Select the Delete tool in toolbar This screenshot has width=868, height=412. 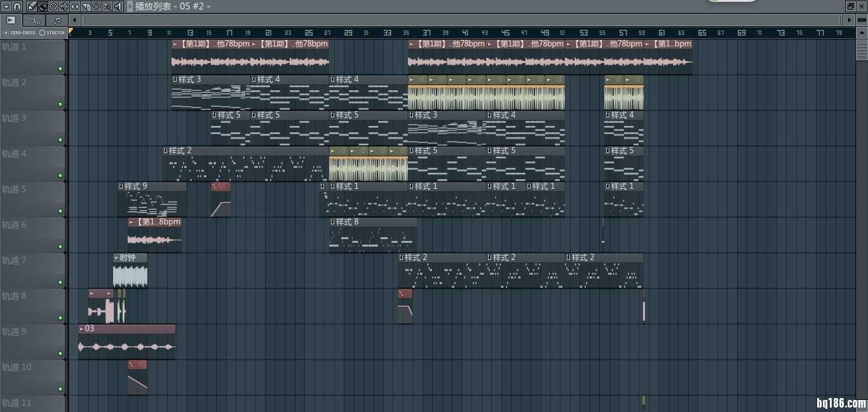click(53, 6)
